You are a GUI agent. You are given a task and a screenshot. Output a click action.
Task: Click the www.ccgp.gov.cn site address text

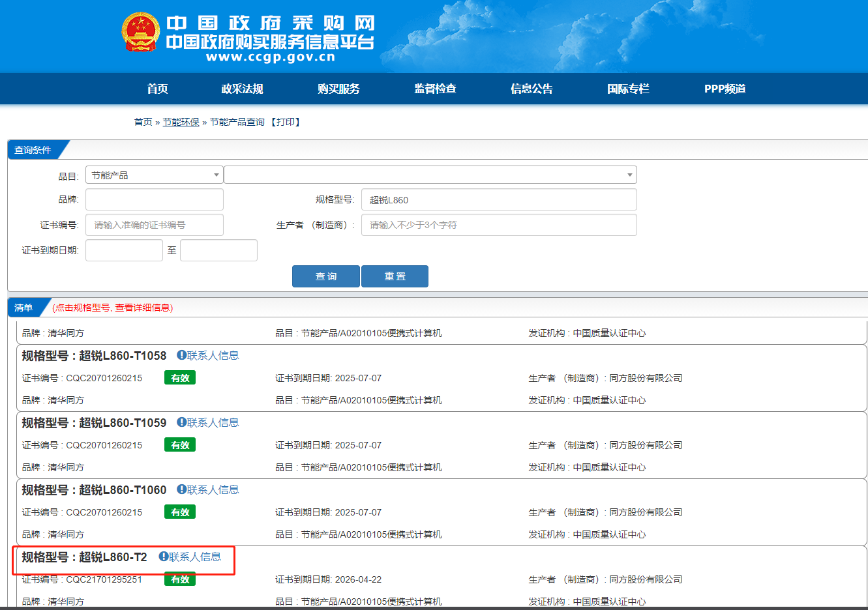[271, 57]
